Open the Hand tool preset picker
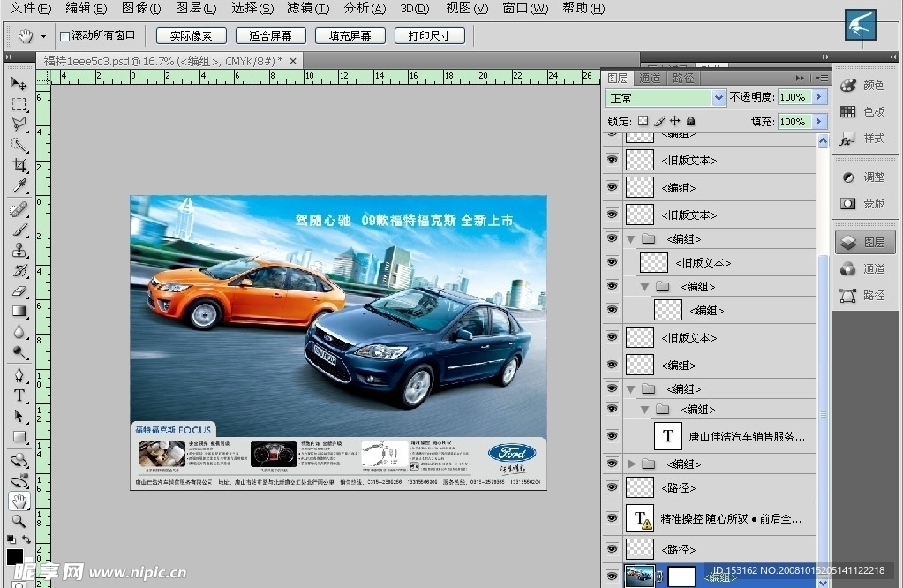This screenshot has height=588, width=903. click(x=44, y=36)
